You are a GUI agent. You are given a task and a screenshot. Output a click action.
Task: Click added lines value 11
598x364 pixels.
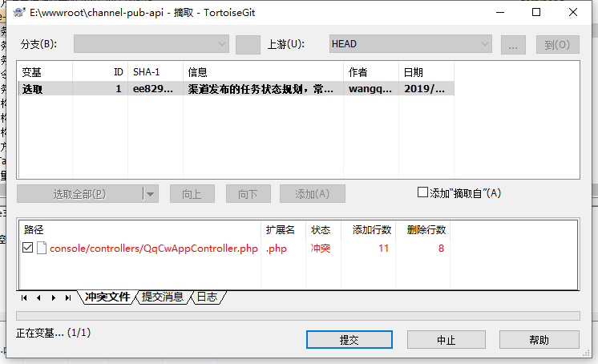click(x=384, y=249)
